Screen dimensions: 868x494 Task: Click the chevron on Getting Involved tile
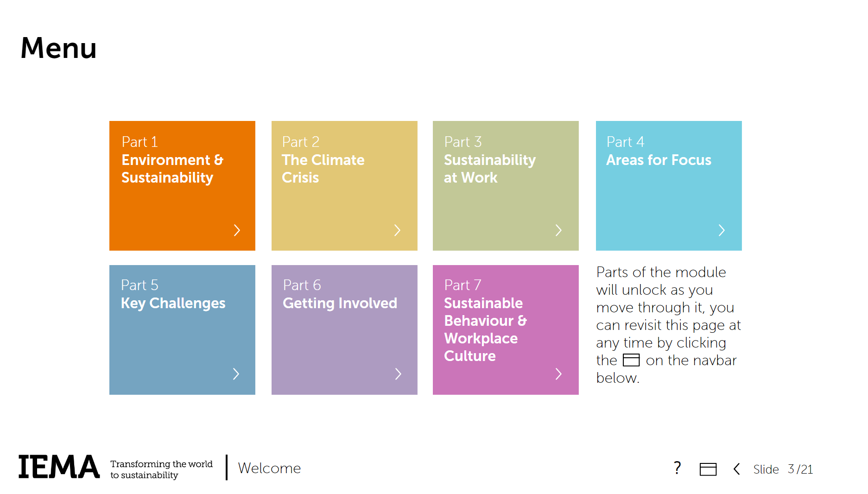[398, 374]
